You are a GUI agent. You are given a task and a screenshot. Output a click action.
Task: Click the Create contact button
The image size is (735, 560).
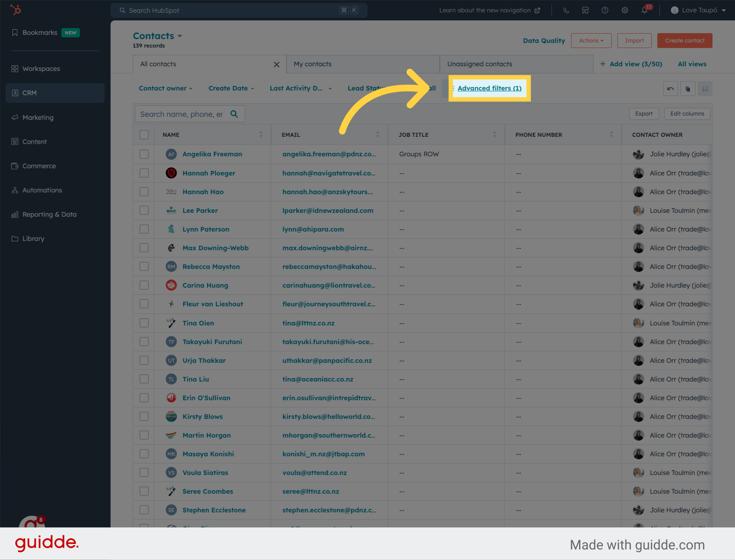[684, 40]
